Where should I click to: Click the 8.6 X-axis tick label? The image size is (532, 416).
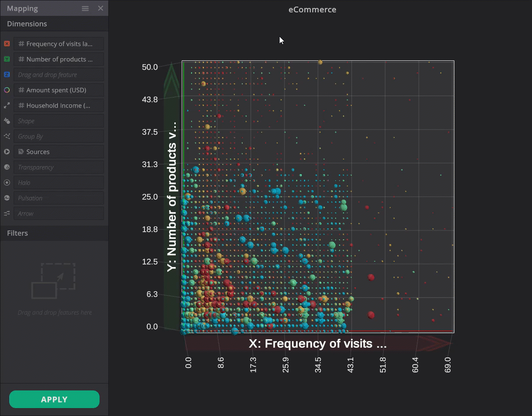(x=221, y=363)
